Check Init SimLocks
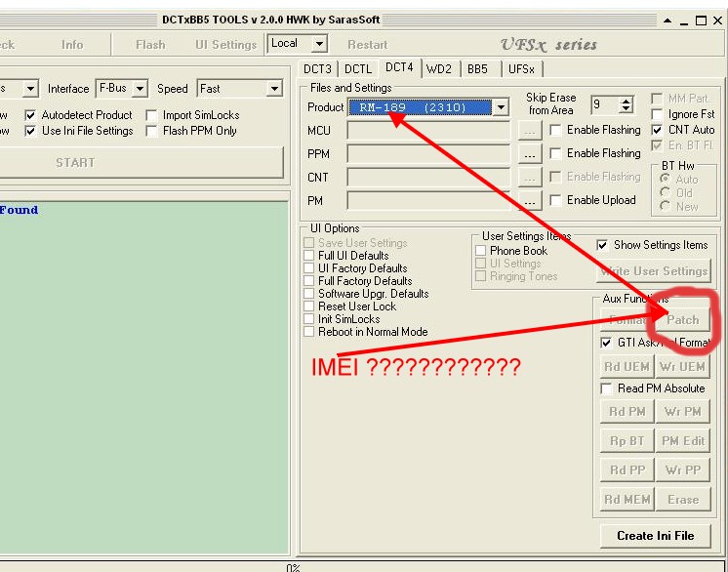The width and height of the screenshot is (728, 572). [x=308, y=319]
